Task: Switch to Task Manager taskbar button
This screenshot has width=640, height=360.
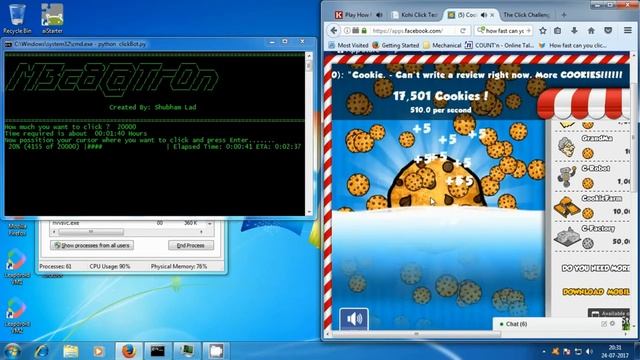Action: (187, 351)
